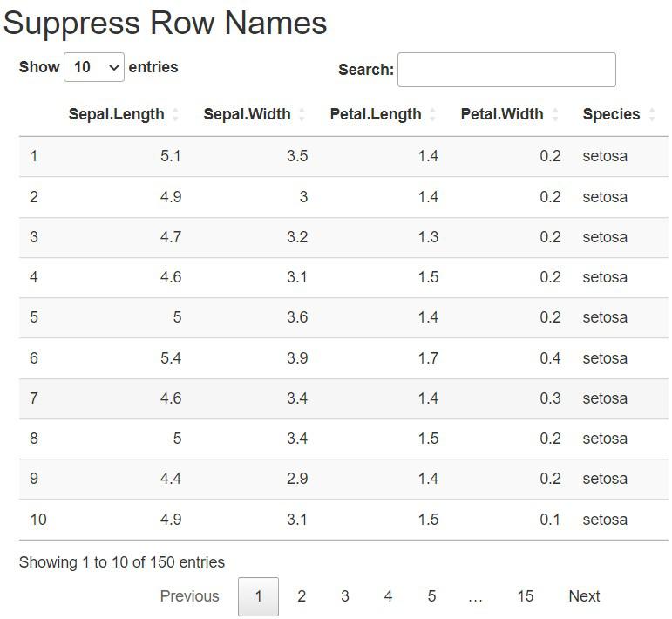Click the 5.4 Sepal.Length cell
This screenshot has height=619, width=672.
170,358
